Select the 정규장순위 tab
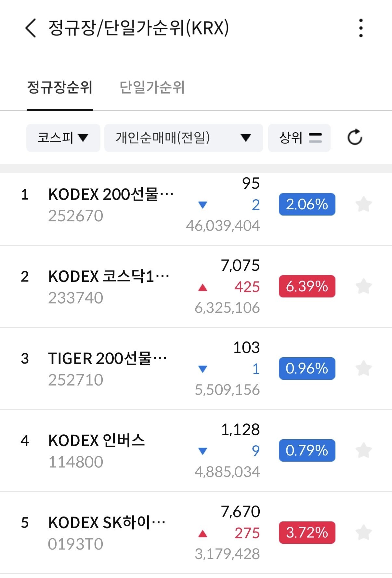 click(60, 88)
